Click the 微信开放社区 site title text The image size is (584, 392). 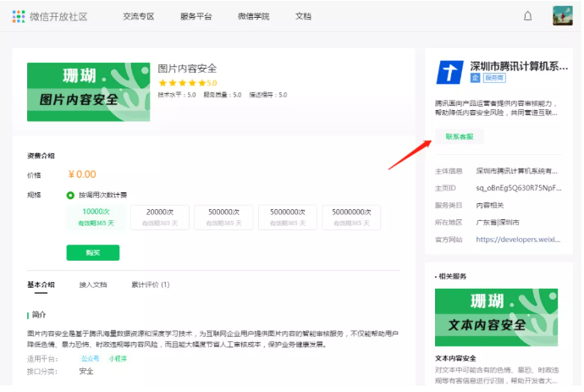(58, 17)
